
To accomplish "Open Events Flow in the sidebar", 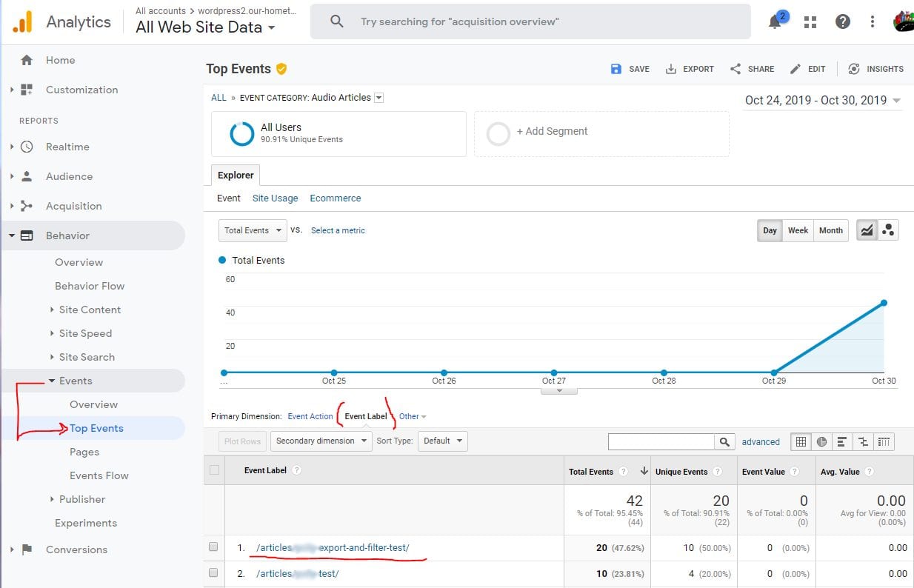I will (x=99, y=475).
